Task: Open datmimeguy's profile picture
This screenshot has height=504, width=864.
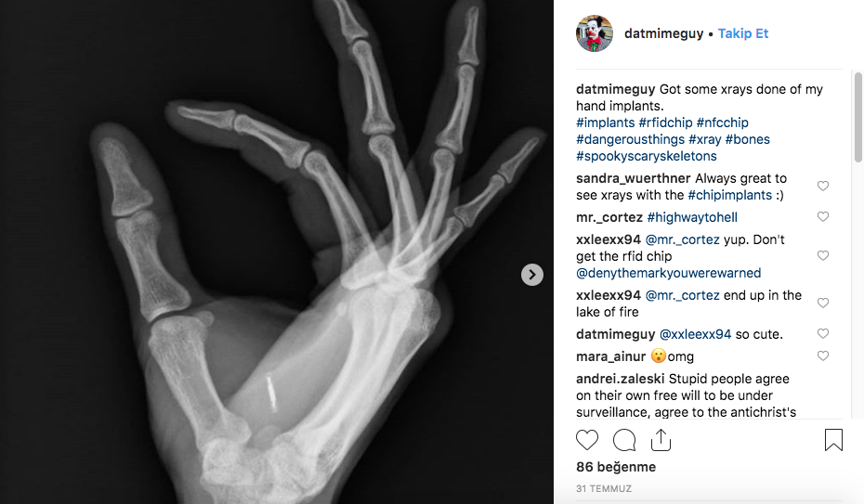Action: [595, 33]
